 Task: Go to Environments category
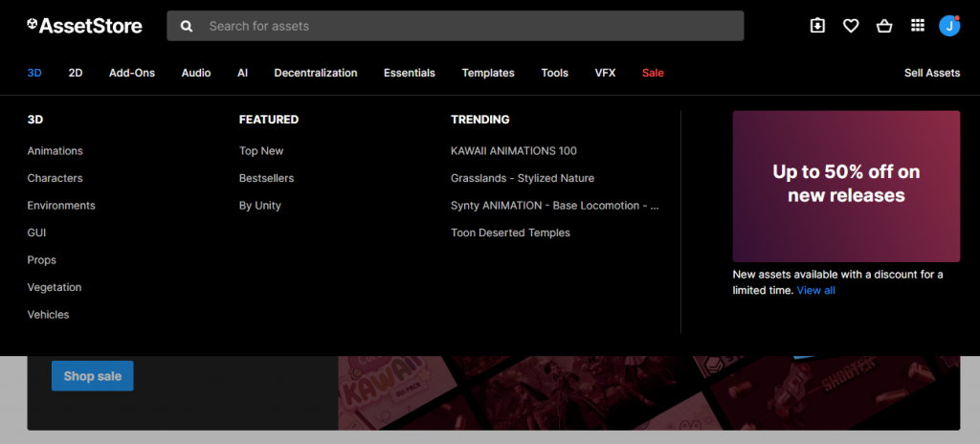click(x=61, y=206)
